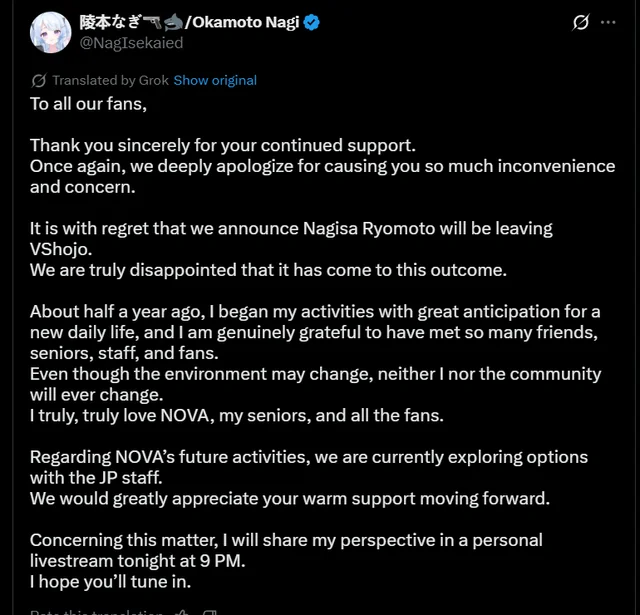Toggle translation with Show original

click(x=215, y=80)
